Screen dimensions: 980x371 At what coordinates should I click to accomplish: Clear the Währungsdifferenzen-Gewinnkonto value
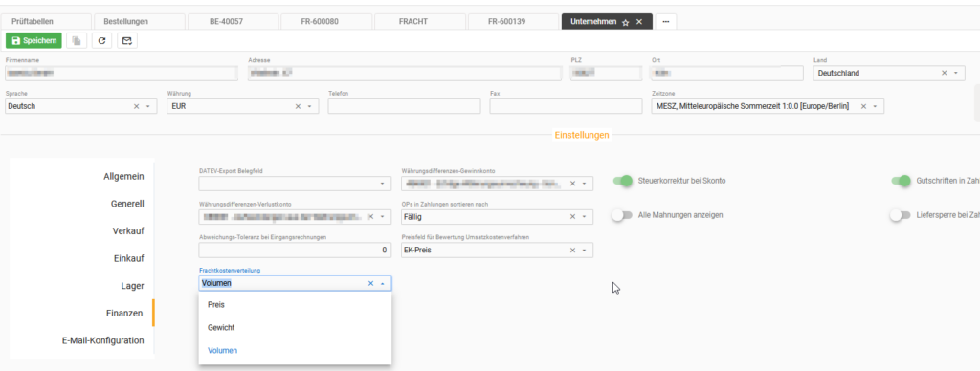572,184
